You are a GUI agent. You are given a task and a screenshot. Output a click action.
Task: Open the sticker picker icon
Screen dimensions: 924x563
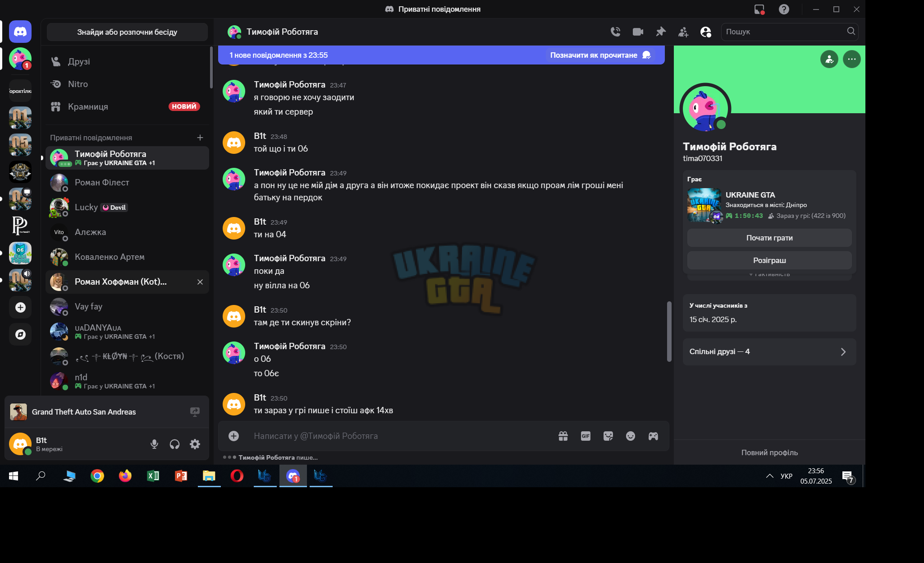tap(608, 436)
